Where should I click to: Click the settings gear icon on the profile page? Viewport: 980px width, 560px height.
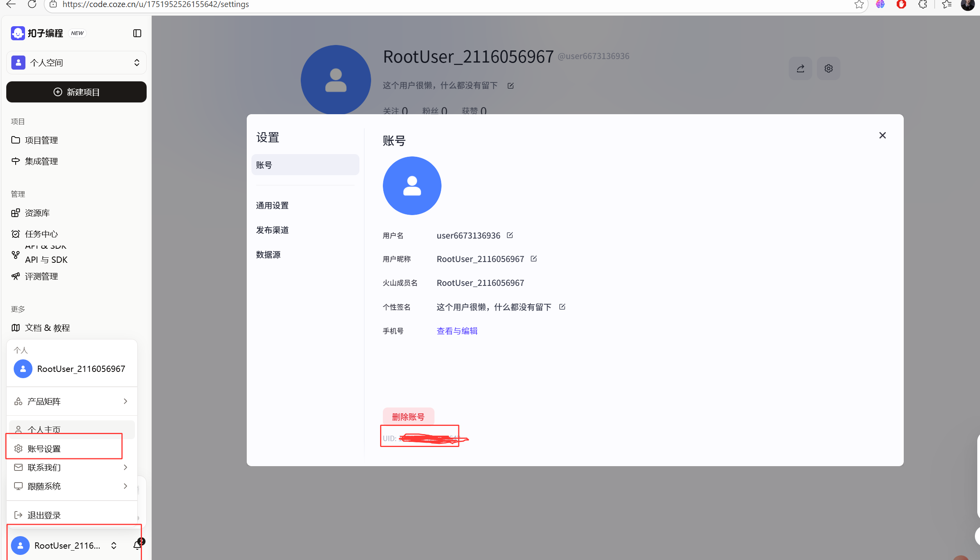tap(829, 68)
